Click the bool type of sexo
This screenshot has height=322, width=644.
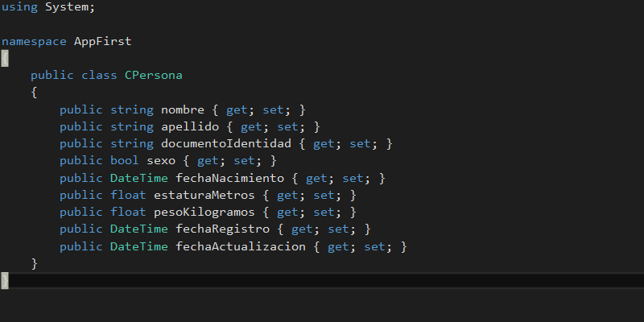click(x=125, y=160)
